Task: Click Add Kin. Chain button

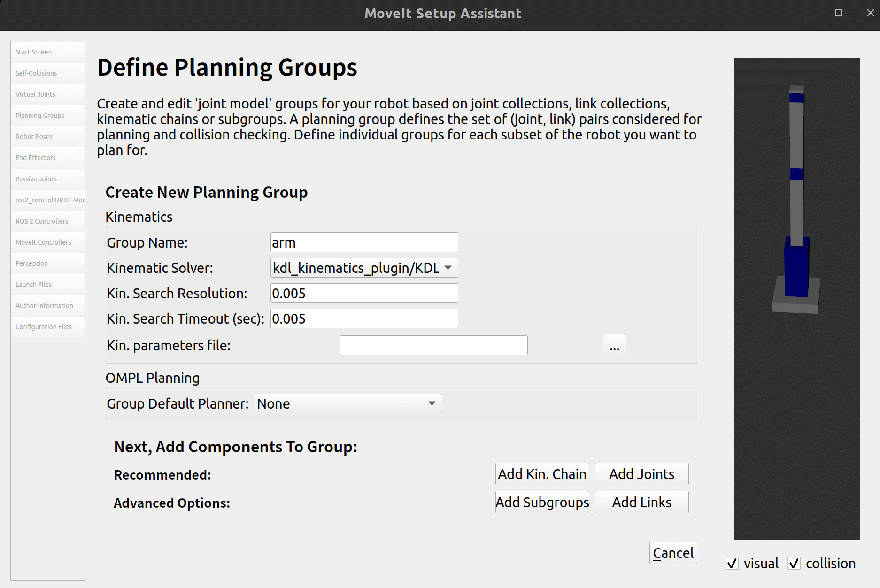Action: pyautogui.click(x=542, y=474)
